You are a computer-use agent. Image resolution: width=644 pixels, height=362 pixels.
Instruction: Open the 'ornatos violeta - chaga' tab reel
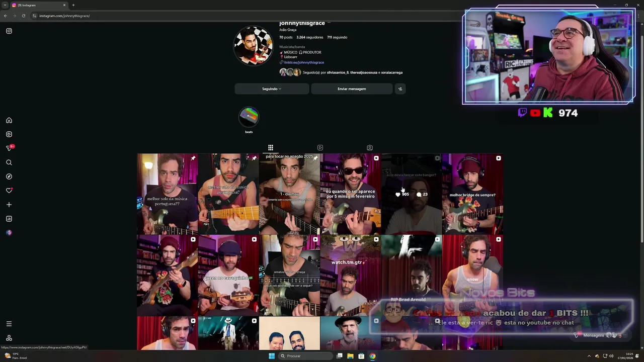(289, 275)
